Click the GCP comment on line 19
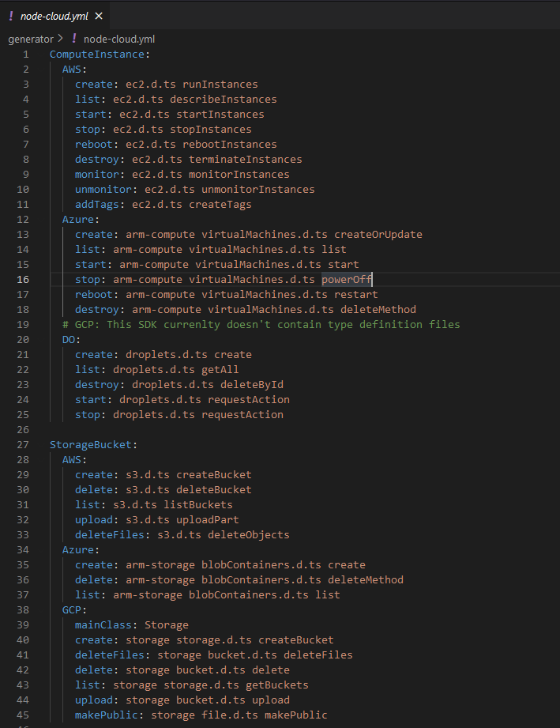 point(261,325)
